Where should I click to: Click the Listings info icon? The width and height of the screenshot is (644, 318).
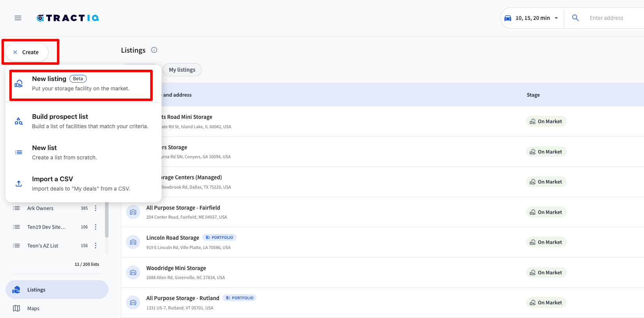coord(154,50)
